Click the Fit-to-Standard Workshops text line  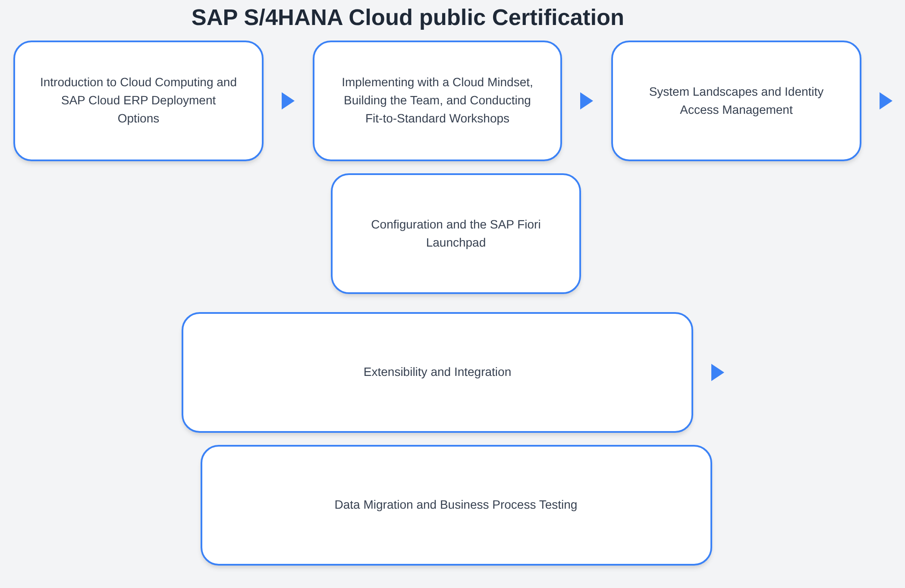coord(437,119)
